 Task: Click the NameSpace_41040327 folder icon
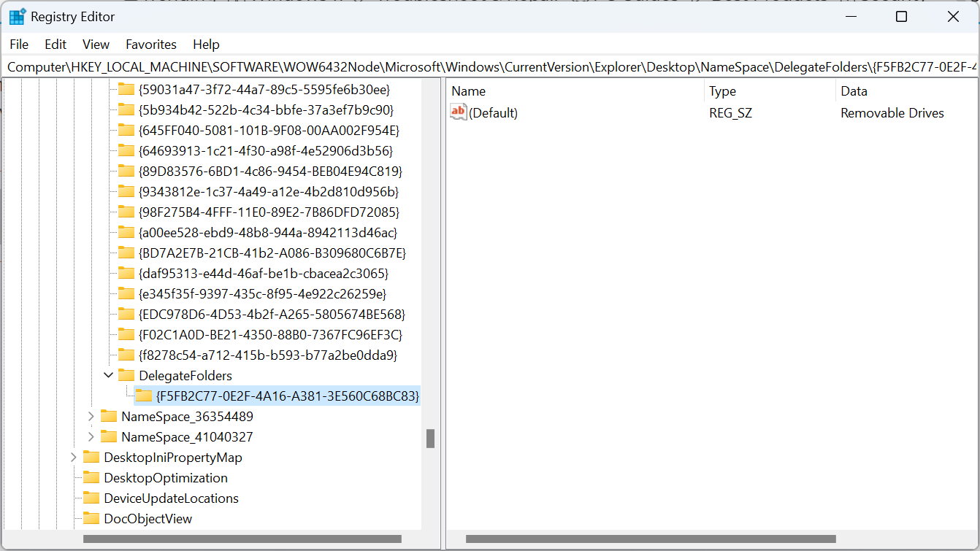[x=109, y=437]
